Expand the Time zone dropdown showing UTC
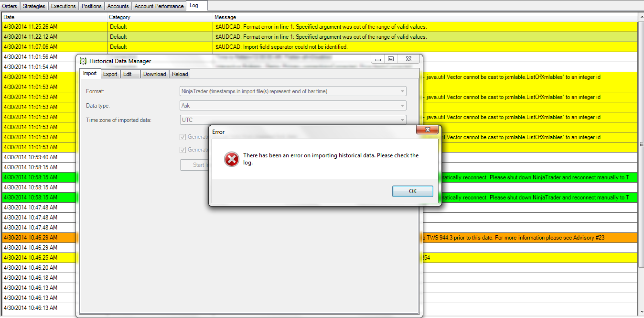Image resolution: width=644 pixels, height=318 pixels. [x=293, y=120]
